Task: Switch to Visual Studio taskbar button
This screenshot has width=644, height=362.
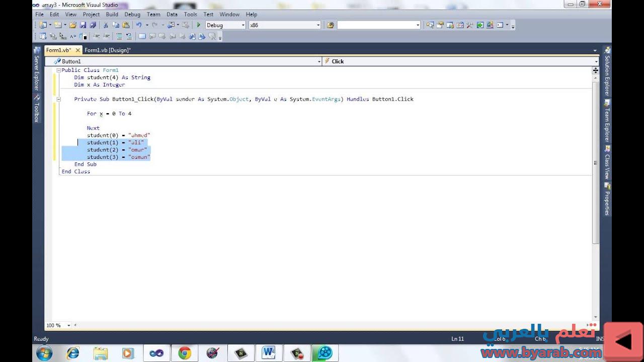Action: coord(156,353)
